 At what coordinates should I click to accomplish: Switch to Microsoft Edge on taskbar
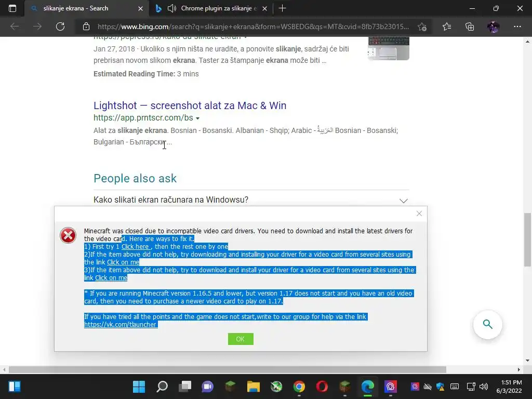point(368,387)
